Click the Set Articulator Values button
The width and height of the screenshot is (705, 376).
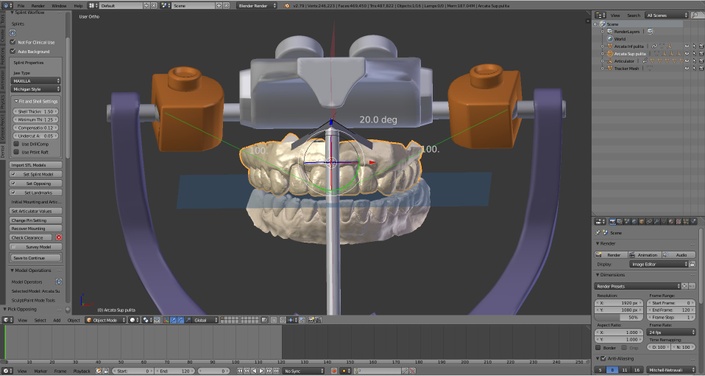(36, 211)
